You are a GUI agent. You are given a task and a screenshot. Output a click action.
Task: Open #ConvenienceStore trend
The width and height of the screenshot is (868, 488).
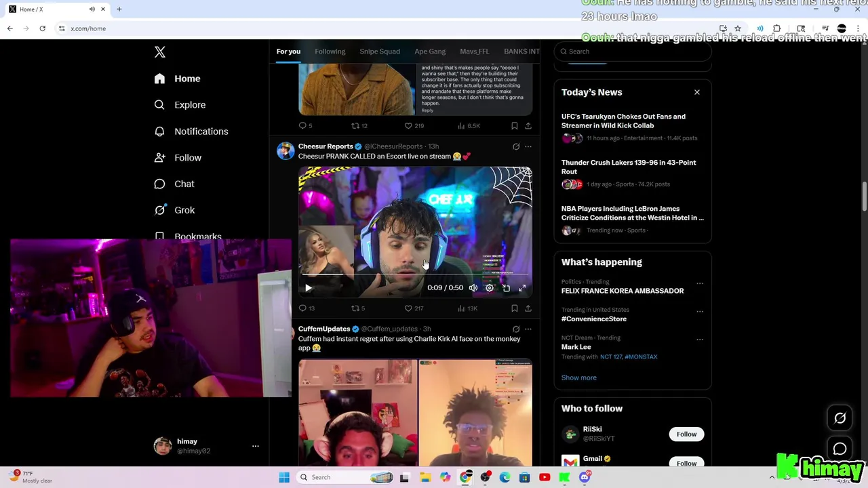coord(594,319)
